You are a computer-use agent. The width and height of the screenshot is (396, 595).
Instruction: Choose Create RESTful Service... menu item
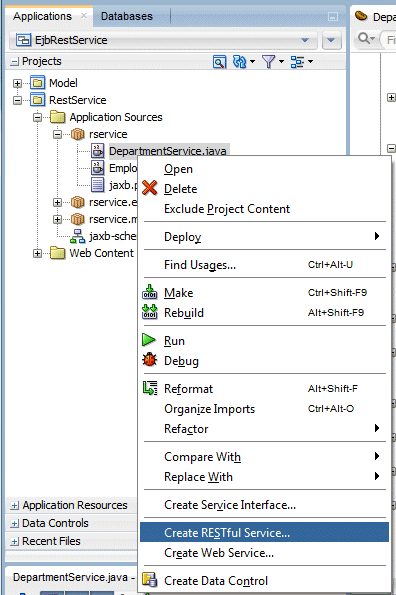click(x=265, y=533)
